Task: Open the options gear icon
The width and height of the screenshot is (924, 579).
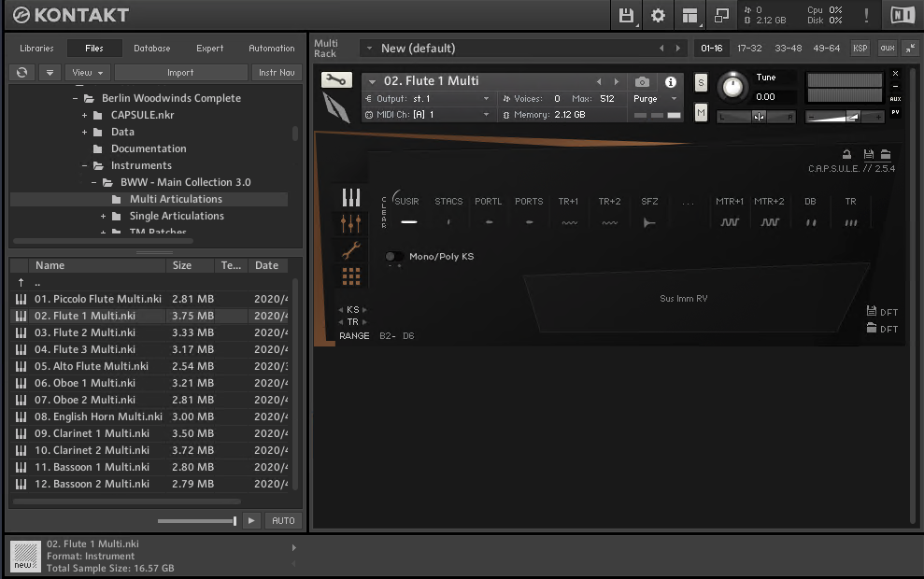Action: coord(658,15)
